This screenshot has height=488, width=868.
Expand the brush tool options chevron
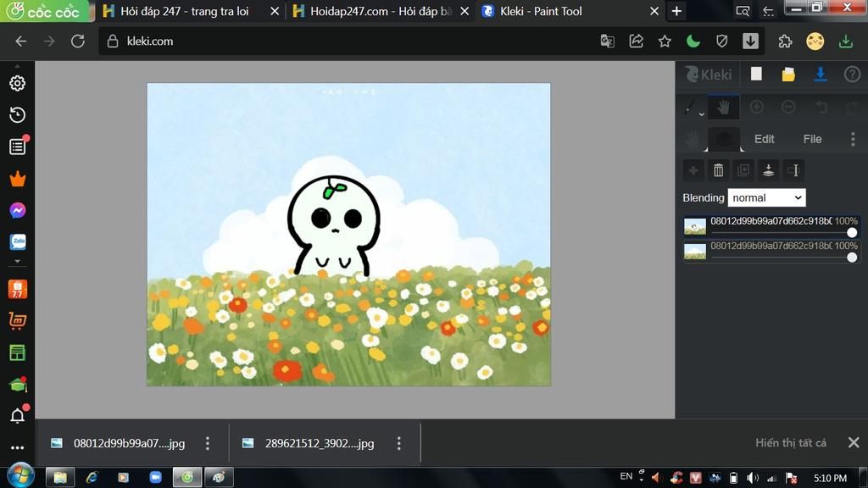[701, 114]
